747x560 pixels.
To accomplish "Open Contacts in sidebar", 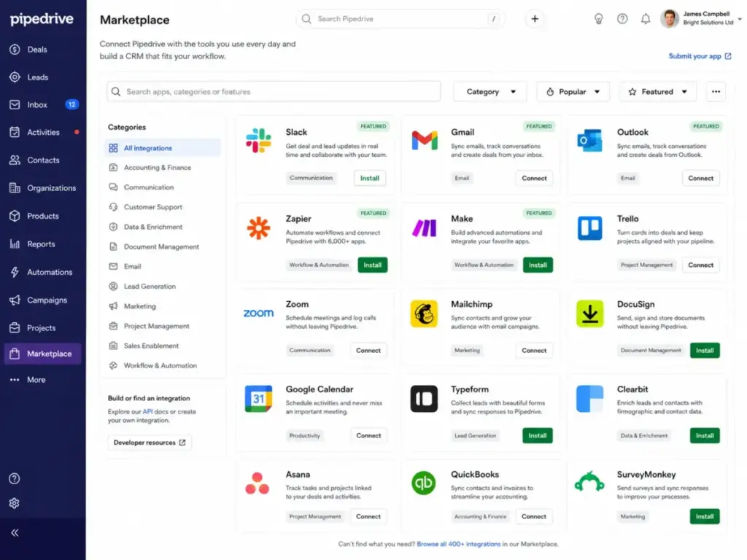I will (43, 160).
